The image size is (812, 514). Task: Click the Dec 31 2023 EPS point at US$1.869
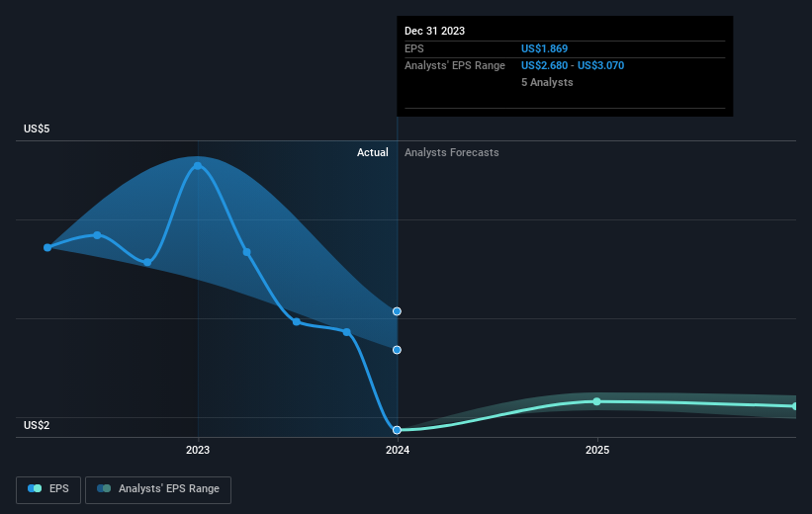(397, 430)
